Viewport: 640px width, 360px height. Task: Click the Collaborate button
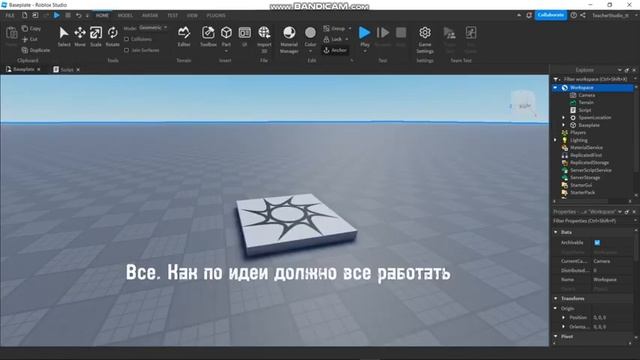[551, 15]
